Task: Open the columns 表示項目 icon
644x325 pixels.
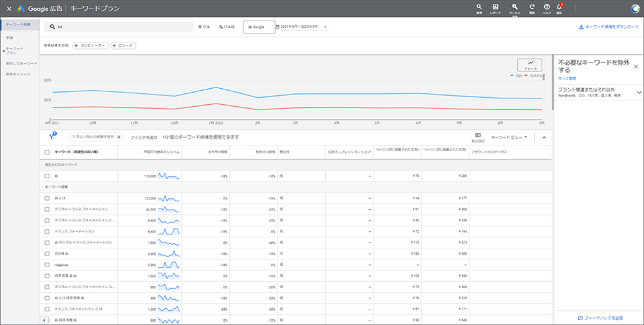Action: click(478, 137)
